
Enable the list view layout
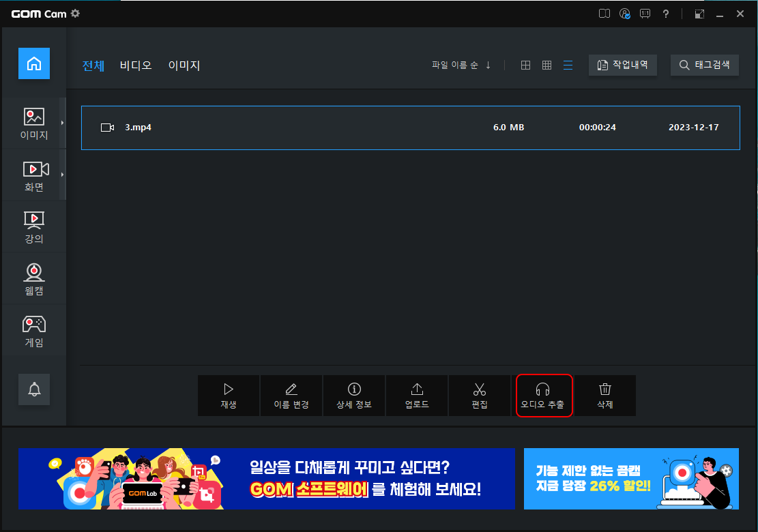pyautogui.click(x=568, y=65)
